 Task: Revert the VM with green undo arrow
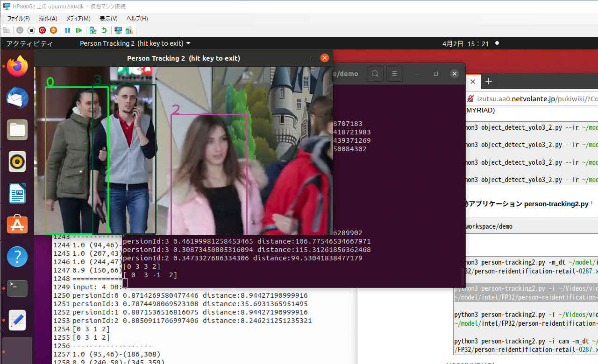click(x=104, y=30)
